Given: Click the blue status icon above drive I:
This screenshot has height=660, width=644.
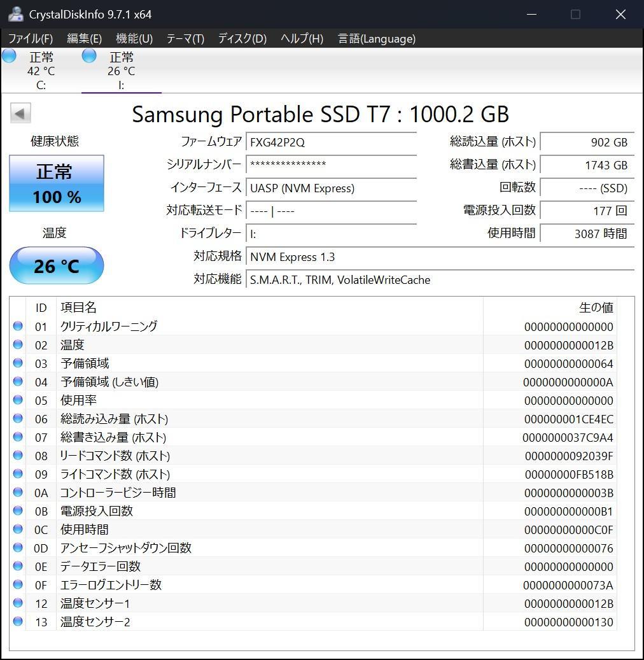Looking at the screenshot, I should point(88,56).
